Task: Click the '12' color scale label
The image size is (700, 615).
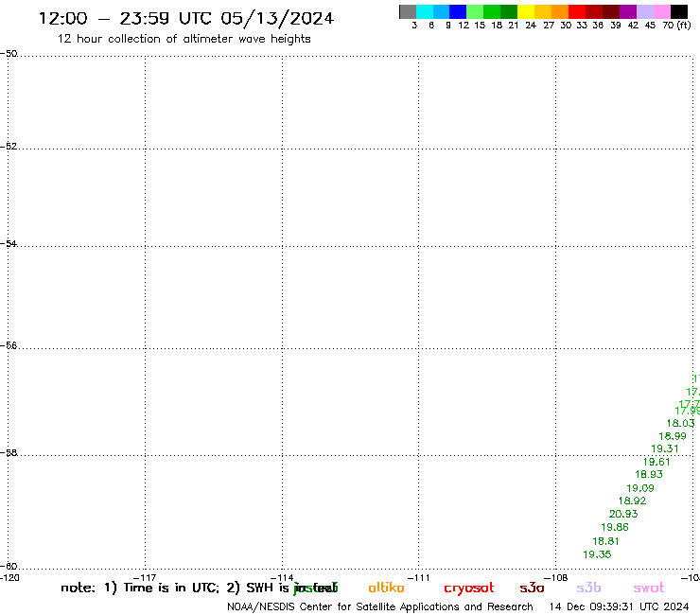Action: pyautogui.click(x=464, y=26)
